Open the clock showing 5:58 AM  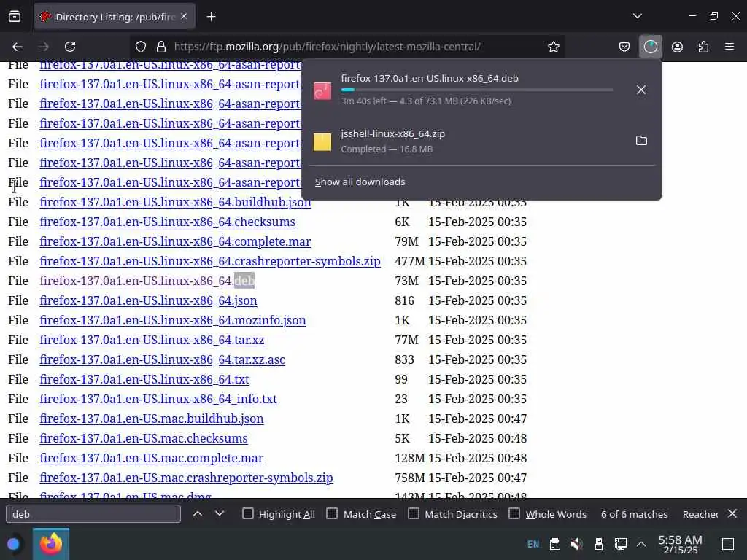coord(680,544)
